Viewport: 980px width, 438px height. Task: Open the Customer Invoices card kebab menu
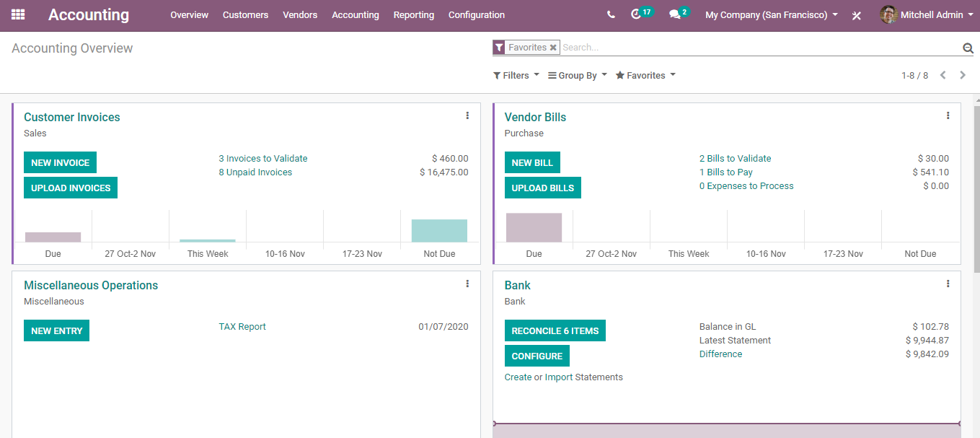point(467,115)
